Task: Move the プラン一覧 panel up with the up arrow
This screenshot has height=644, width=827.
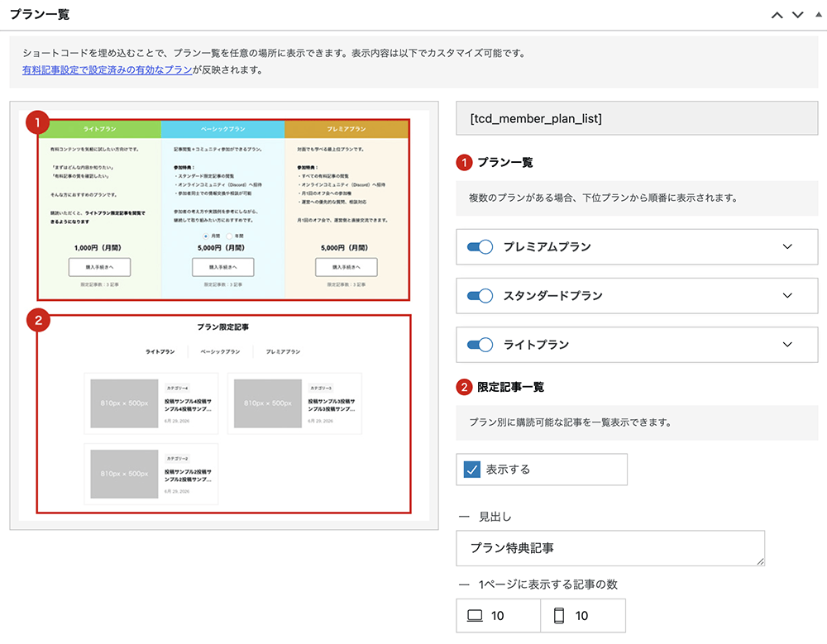Action: click(x=777, y=15)
